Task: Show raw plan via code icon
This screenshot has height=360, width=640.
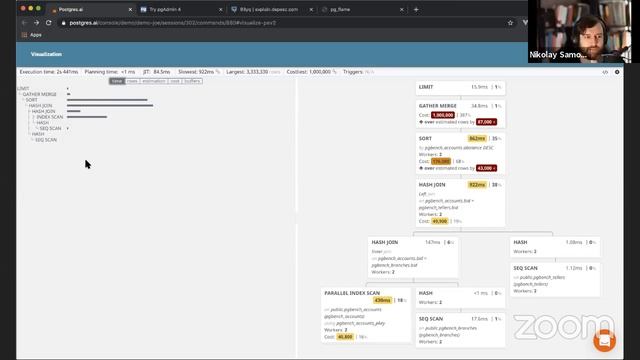Action: coord(605,72)
